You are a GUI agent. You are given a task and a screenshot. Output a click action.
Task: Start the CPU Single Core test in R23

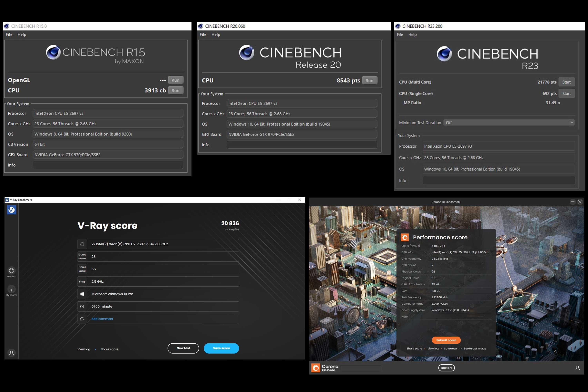coord(566,93)
